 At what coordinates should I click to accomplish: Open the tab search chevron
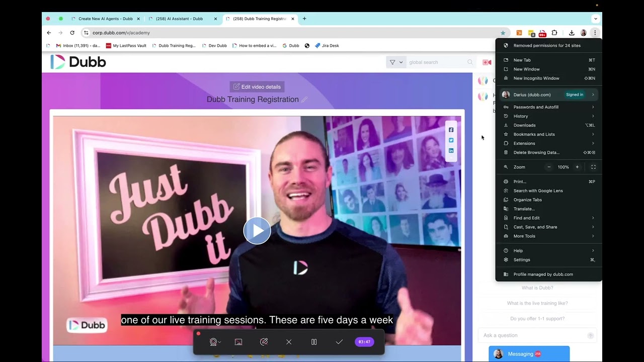pos(596,19)
